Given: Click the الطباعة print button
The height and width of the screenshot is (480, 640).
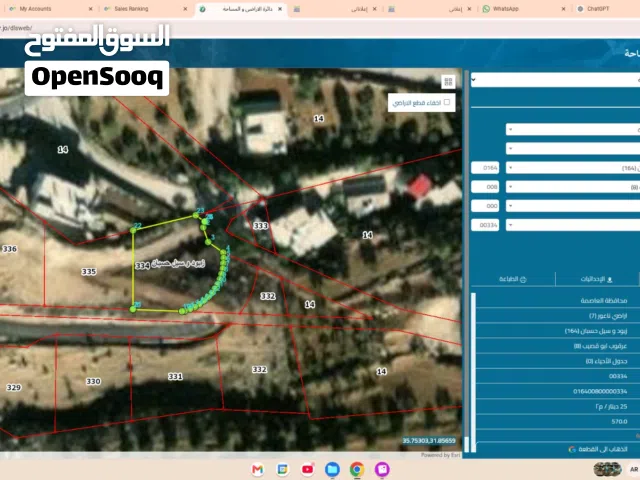Looking at the screenshot, I should tap(513, 279).
